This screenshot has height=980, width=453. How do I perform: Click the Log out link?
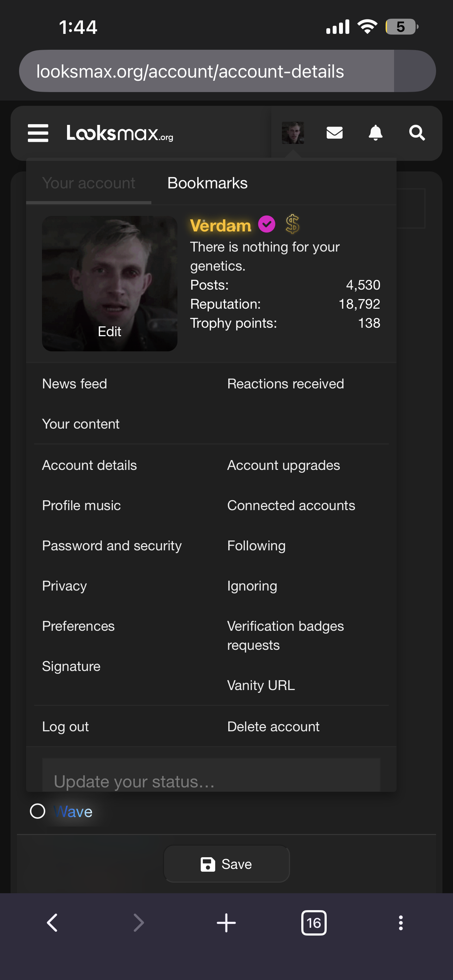65,727
